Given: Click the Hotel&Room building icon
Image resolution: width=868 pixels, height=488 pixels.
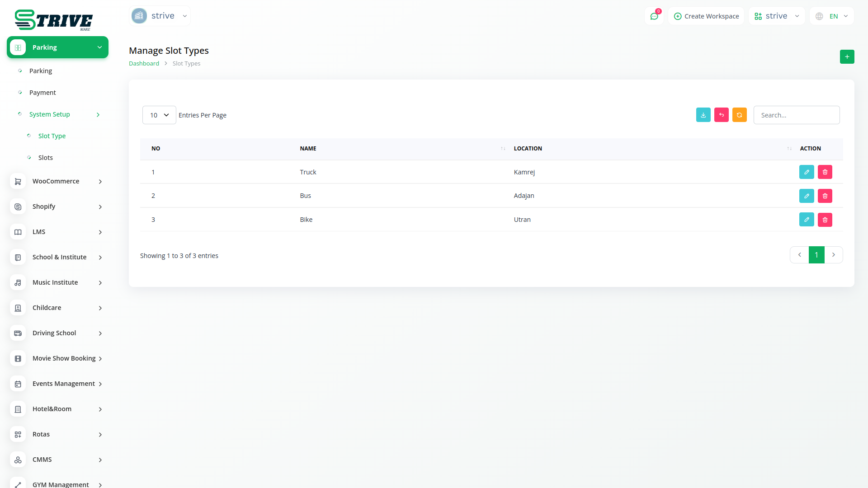Looking at the screenshot, I should tap(18, 409).
